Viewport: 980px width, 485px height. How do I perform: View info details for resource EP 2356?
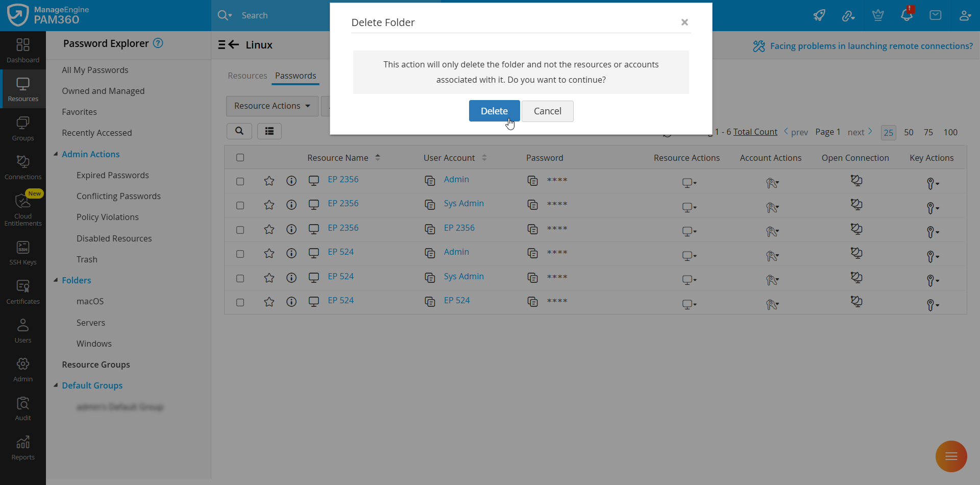[x=291, y=181]
